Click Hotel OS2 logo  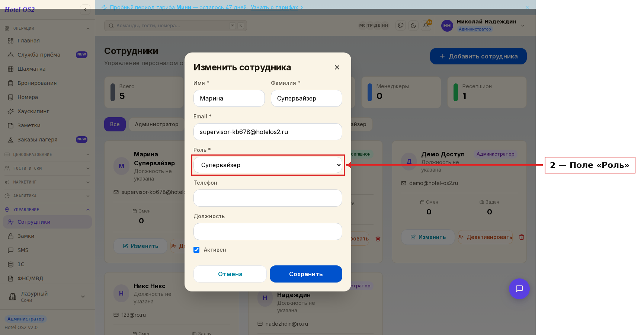(19, 10)
